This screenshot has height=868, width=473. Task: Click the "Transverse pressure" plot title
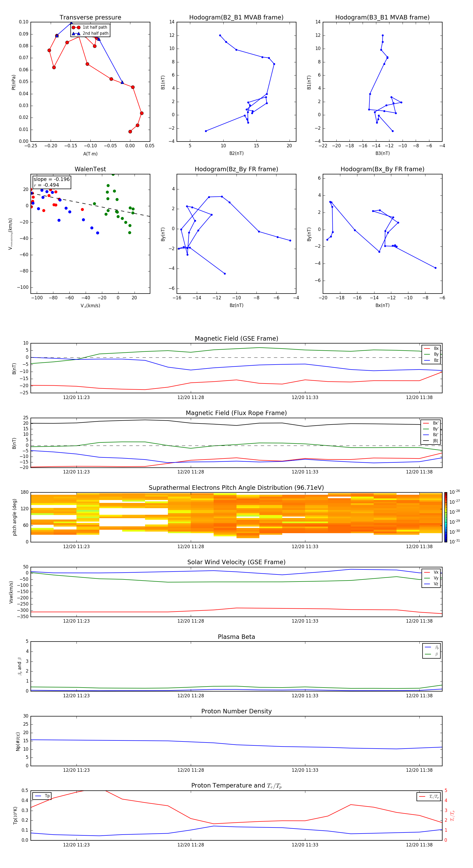coord(90,17)
